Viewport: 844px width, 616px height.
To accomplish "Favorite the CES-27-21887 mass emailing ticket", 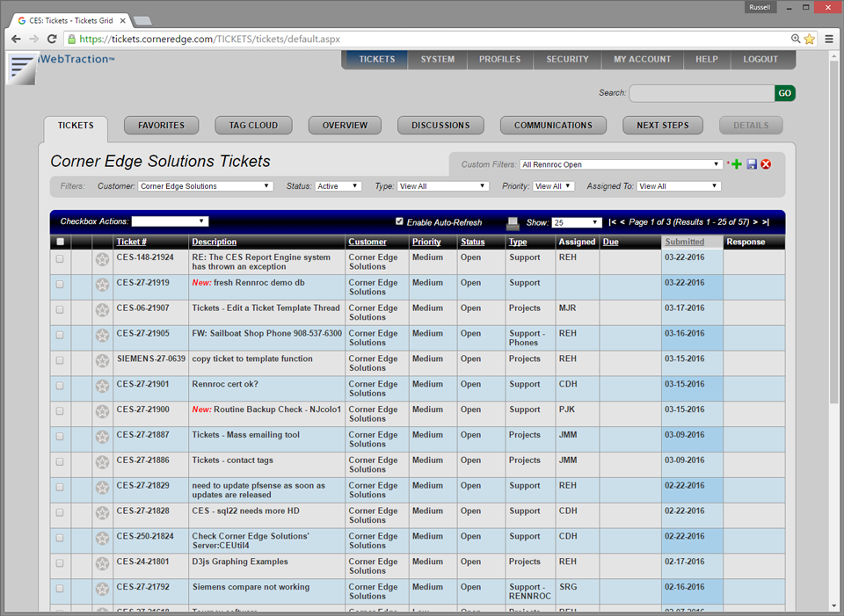I will (x=102, y=437).
